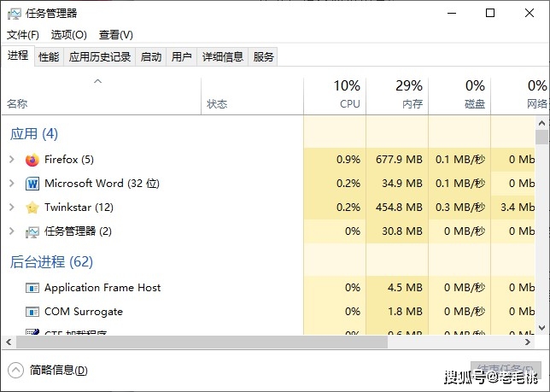The image size is (550, 392).
Task: Click the 简略信息(D) link
Action: 59,371
